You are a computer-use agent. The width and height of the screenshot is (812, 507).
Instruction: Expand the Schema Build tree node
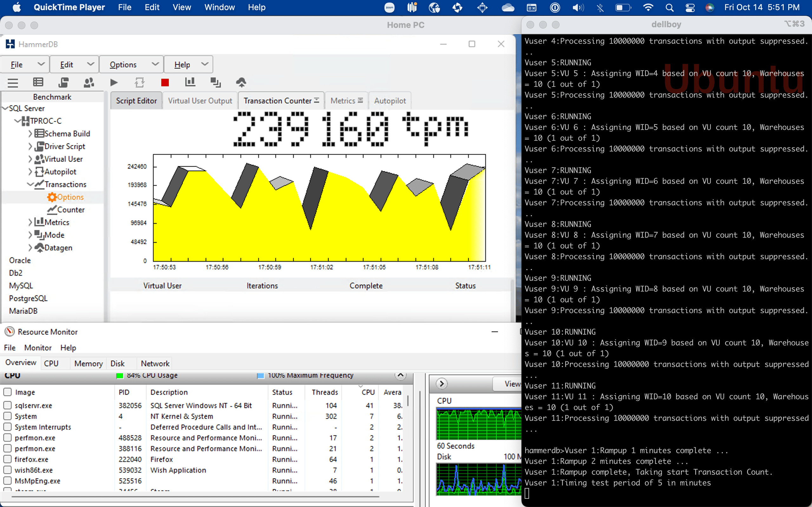(30, 134)
